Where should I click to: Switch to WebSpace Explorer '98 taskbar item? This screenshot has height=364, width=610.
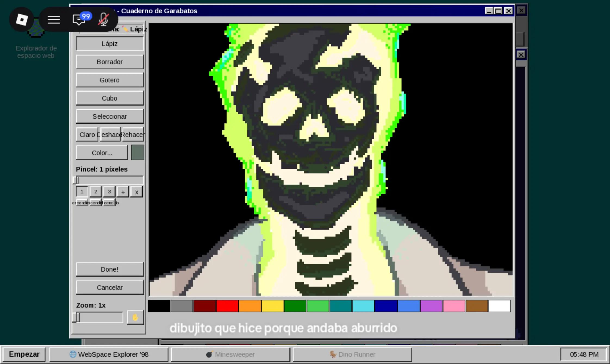pos(109,354)
